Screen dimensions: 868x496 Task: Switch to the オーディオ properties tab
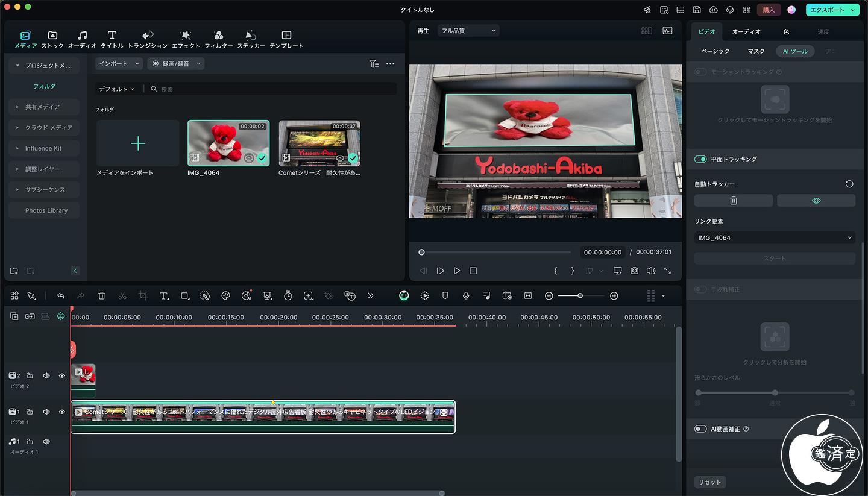click(746, 31)
